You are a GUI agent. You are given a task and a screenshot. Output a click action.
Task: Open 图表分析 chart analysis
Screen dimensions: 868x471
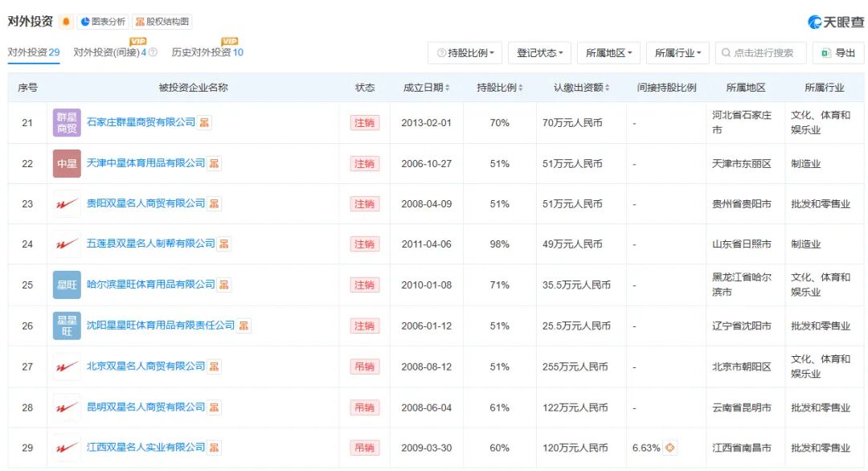(103, 22)
